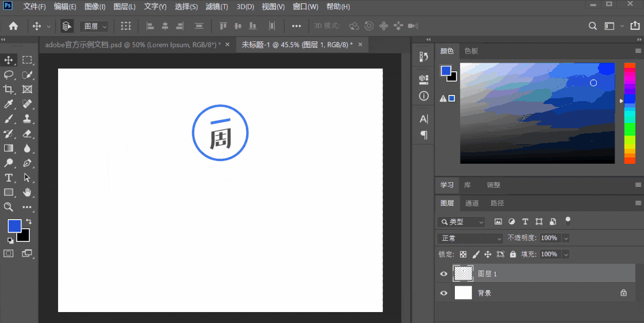Select the Rectangular Marquee tool
This screenshot has width=644, height=323.
(x=27, y=60)
